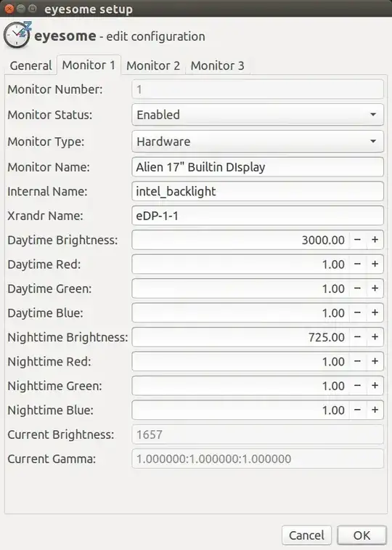Decrease Daytime Green value
Viewport: 392px width, 550px height.
point(357,288)
